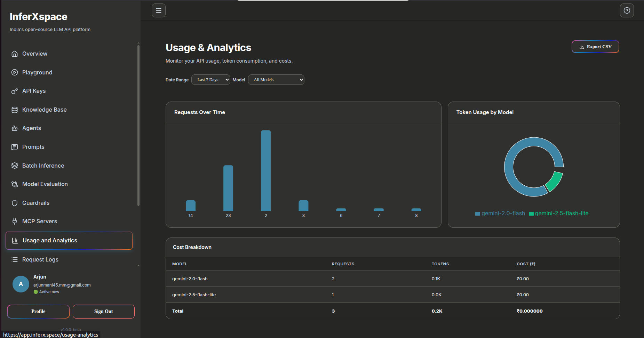Click the REQUESTS column header
644x338 pixels.
tap(343, 264)
